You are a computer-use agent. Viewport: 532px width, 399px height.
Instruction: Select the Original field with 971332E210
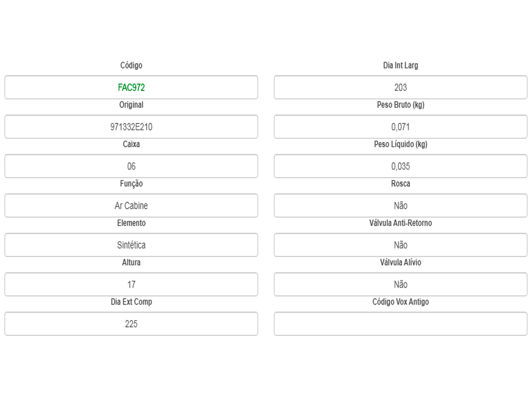pyautogui.click(x=131, y=127)
